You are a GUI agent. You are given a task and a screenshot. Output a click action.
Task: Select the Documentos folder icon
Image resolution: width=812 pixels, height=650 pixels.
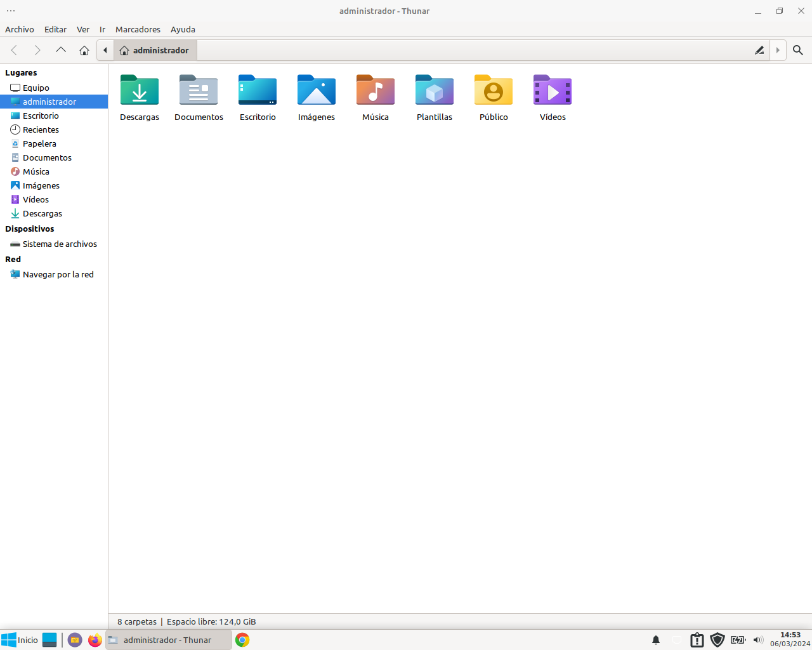[x=199, y=90]
